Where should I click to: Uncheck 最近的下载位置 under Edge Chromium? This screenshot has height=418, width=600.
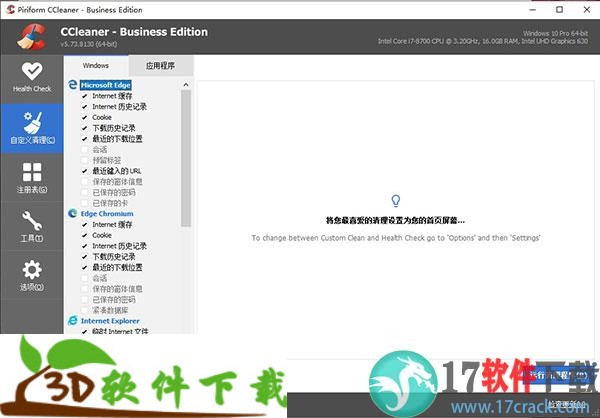pos(85,268)
